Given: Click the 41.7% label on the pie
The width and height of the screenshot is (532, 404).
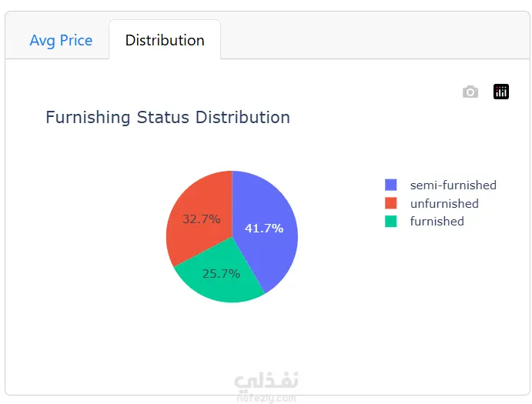Looking at the screenshot, I should click(x=264, y=228).
